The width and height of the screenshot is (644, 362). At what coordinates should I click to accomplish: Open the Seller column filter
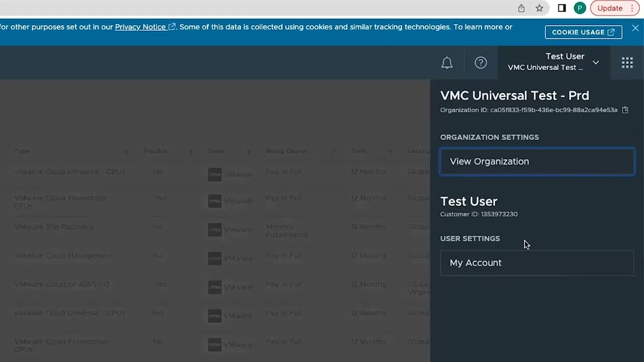[249, 152]
